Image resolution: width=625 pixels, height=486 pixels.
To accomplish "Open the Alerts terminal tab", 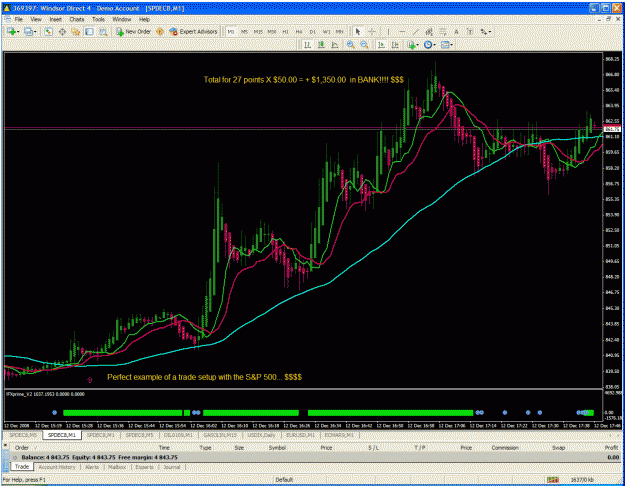I will point(92,467).
